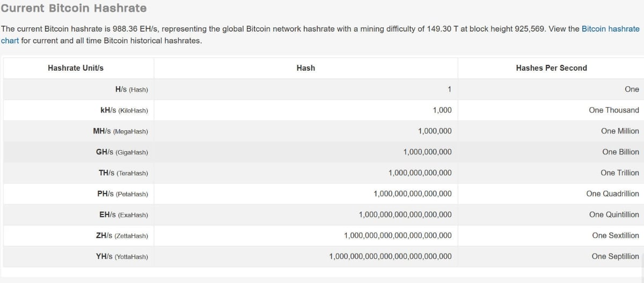Click the value 1,000,000,000 in GH/s row
Image resolution: width=644 pixels, height=283 pixels.
click(x=427, y=152)
